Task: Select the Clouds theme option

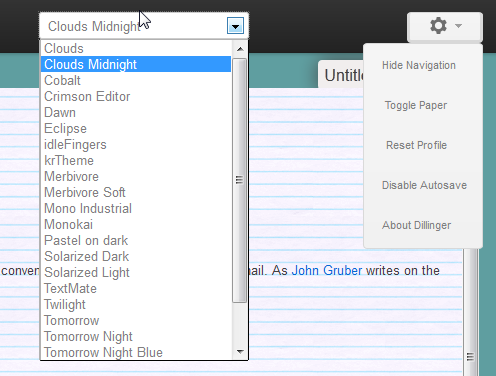Action: [136, 49]
